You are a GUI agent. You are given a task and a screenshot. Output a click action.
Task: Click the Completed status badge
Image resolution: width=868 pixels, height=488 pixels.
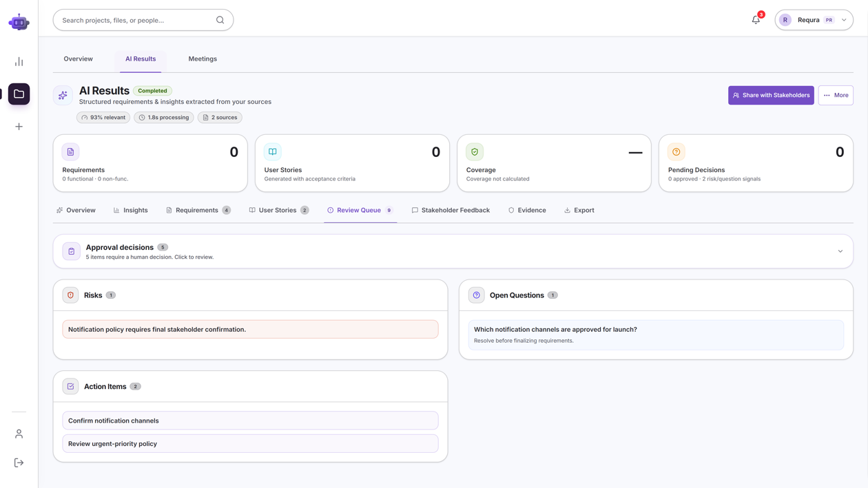(152, 91)
